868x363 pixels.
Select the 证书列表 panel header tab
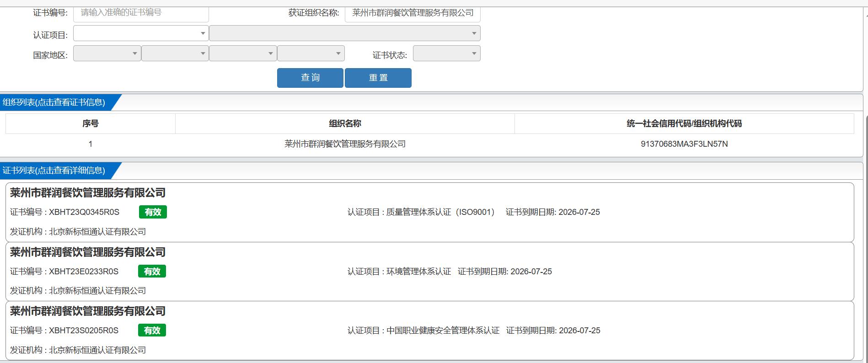pos(55,171)
